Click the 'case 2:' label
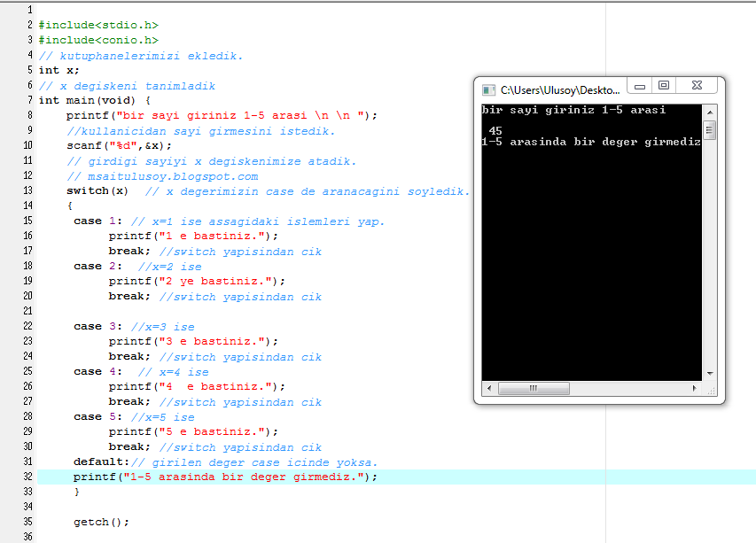Image resolution: width=756 pixels, height=543 pixels. coord(97,267)
